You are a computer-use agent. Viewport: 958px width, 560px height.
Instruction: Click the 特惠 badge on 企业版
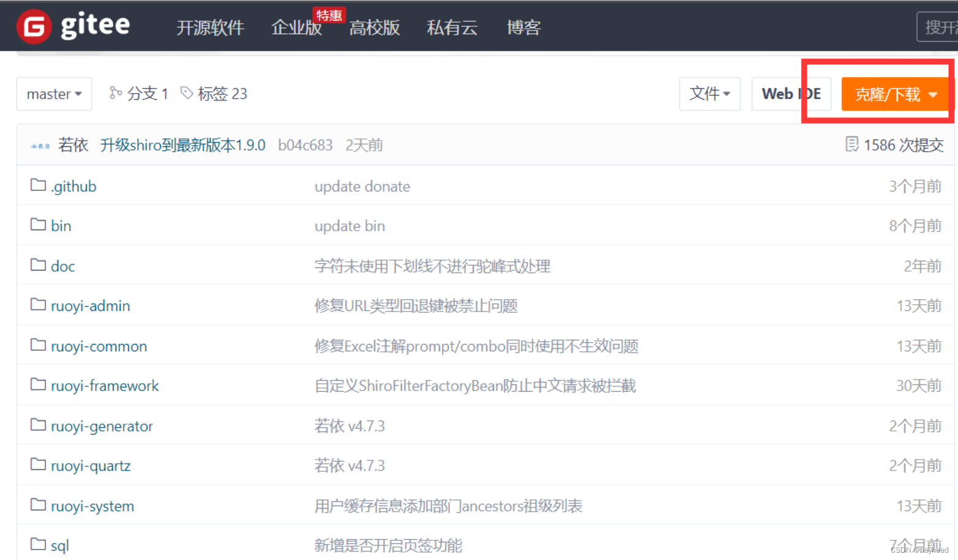[329, 15]
